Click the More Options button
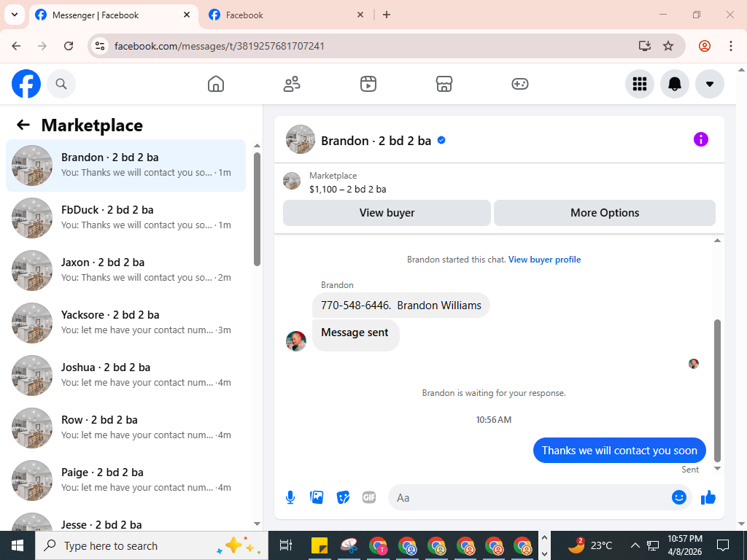747x560 pixels. pyautogui.click(x=605, y=213)
